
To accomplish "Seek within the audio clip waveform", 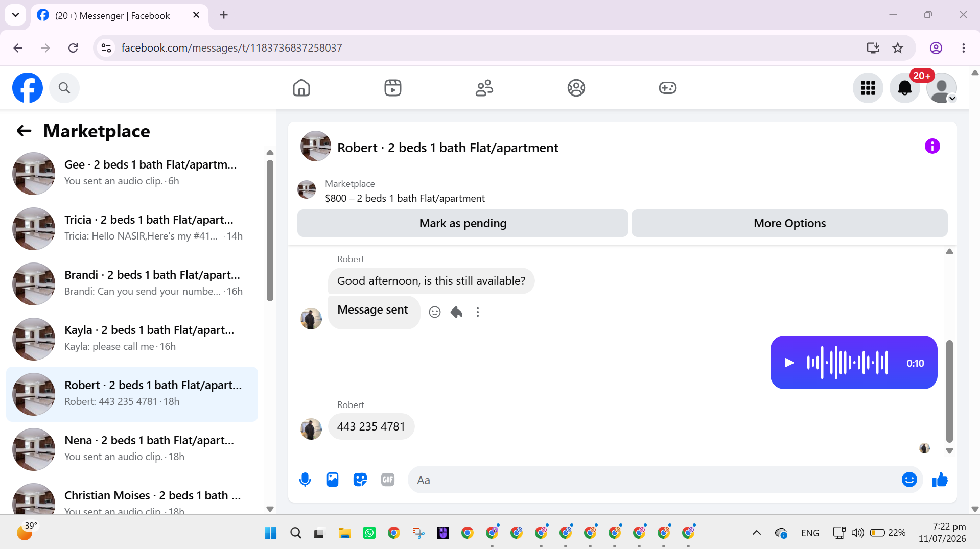I will [848, 363].
